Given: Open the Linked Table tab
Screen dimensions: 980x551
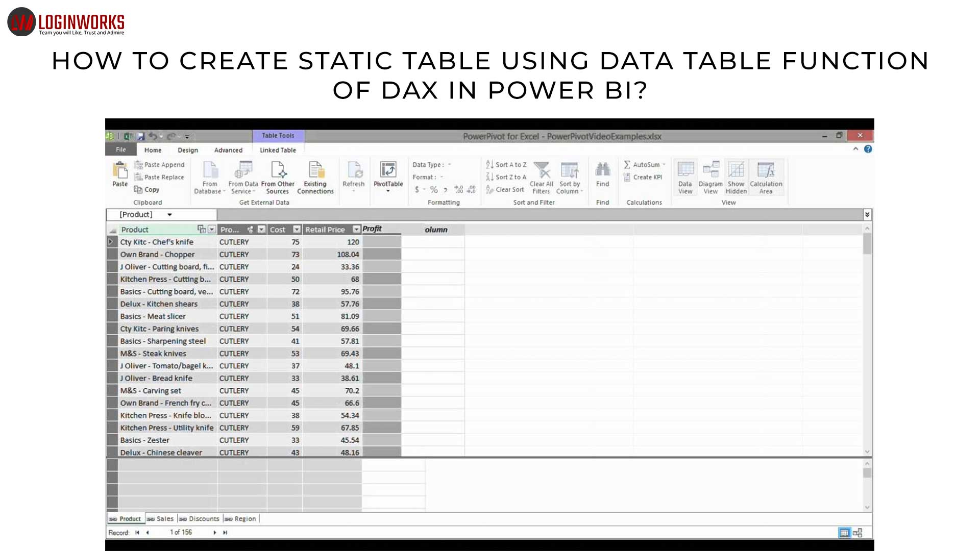Looking at the screenshot, I should [x=277, y=150].
